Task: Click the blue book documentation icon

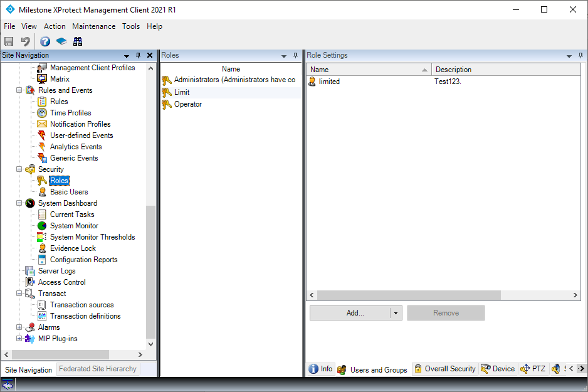Action: click(x=61, y=41)
